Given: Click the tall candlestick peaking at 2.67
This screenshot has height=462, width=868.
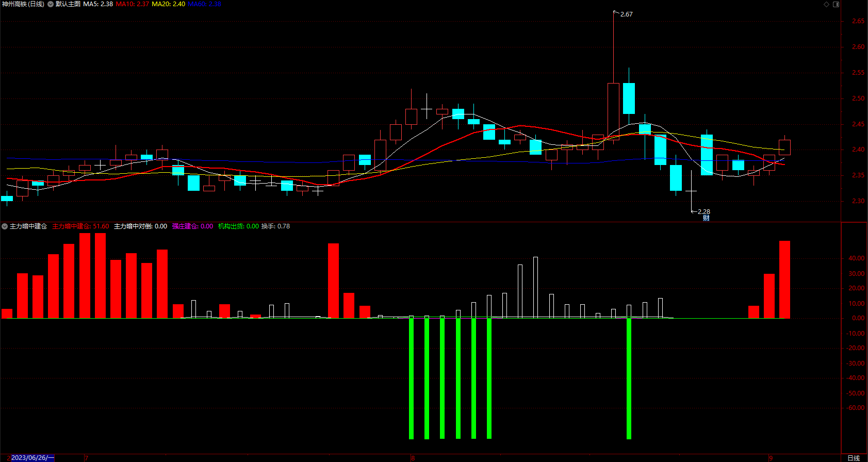Looking at the screenshot, I should (x=613, y=111).
